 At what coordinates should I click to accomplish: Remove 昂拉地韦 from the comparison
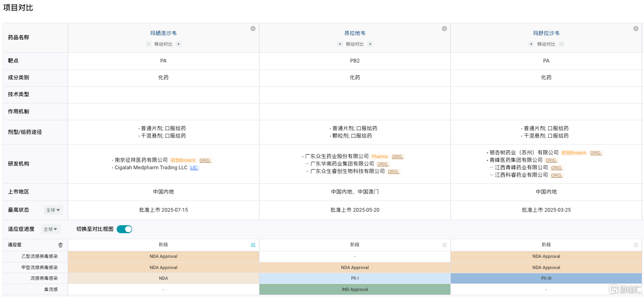tap(444, 28)
